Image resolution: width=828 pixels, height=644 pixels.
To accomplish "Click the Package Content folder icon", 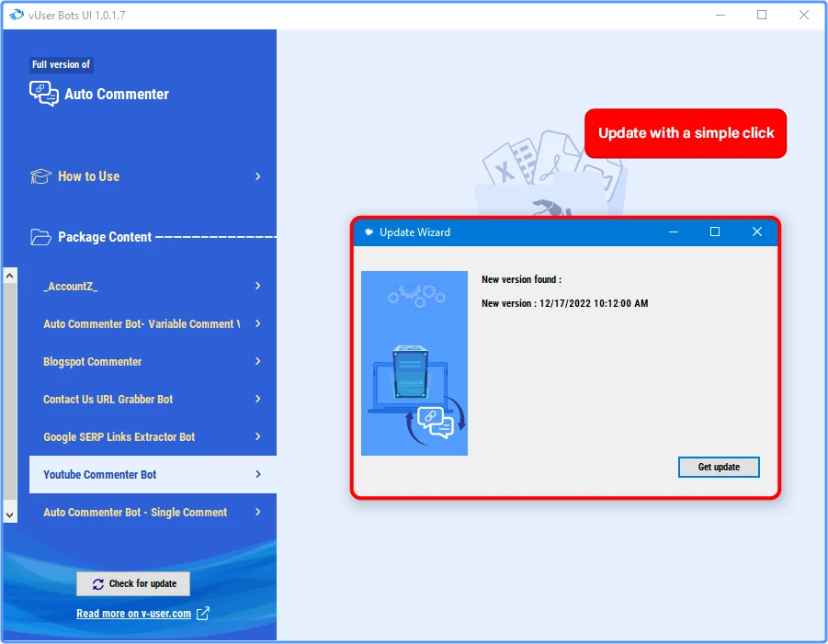I will point(40,238).
